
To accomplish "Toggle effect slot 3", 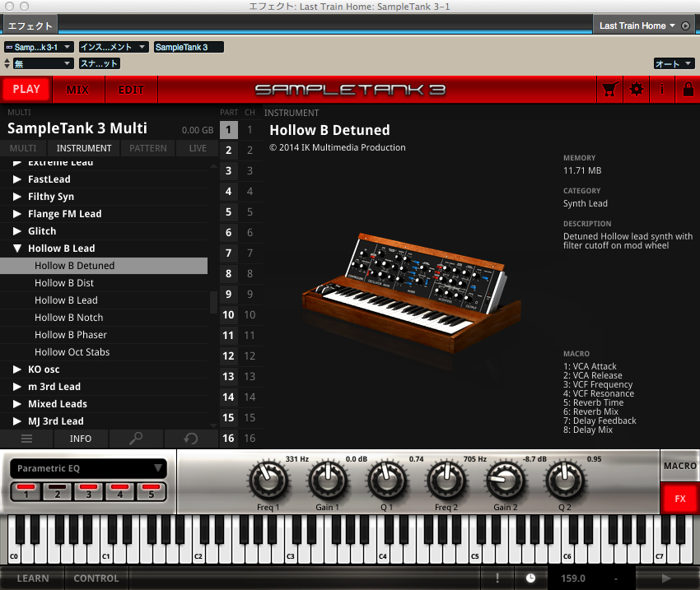I will coord(88,492).
